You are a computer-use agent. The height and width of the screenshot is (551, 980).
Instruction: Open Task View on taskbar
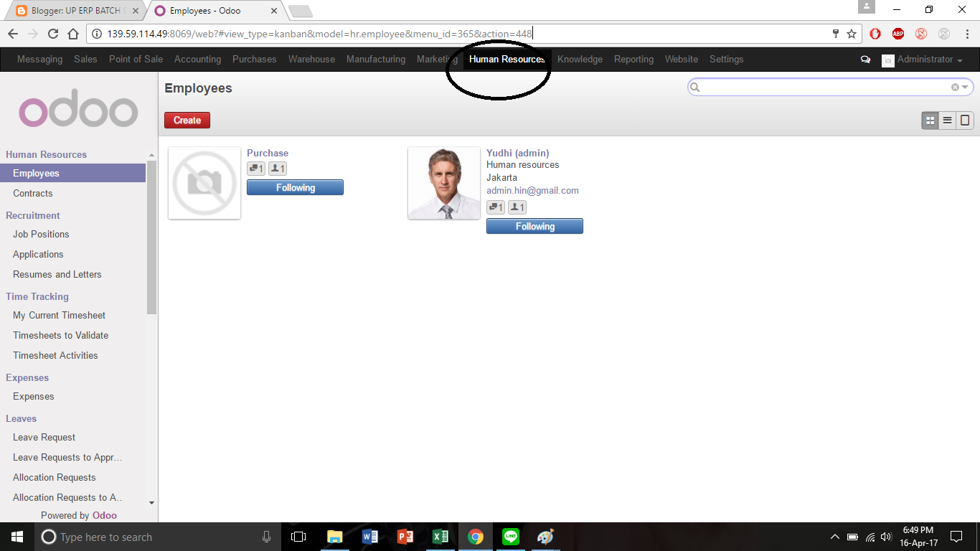(x=298, y=537)
